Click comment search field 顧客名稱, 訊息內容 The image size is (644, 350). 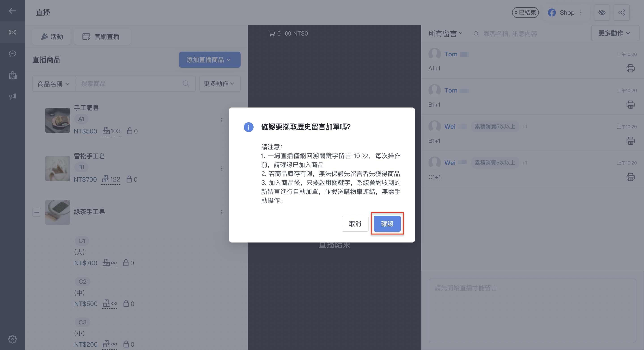tap(510, 34)
